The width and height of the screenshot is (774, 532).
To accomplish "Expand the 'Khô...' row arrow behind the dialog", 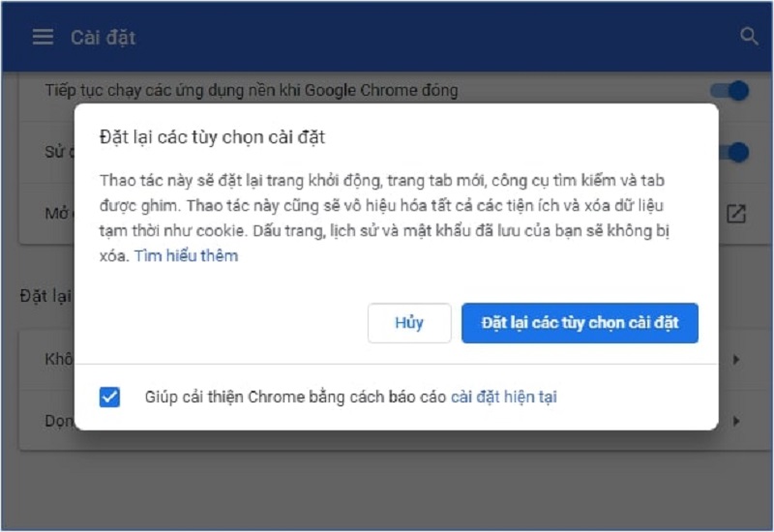I will pos(736,360).
